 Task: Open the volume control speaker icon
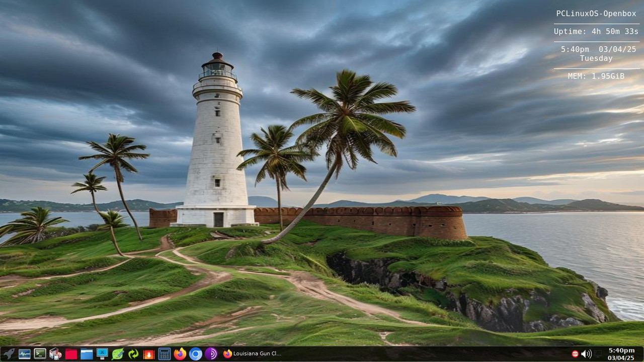(586, 354)
